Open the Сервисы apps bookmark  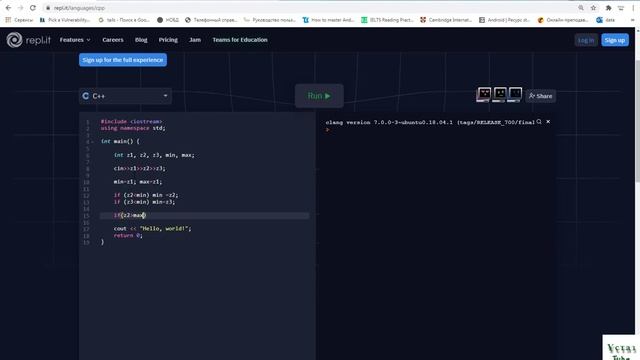pyautogui.click(x=19, y=20)
